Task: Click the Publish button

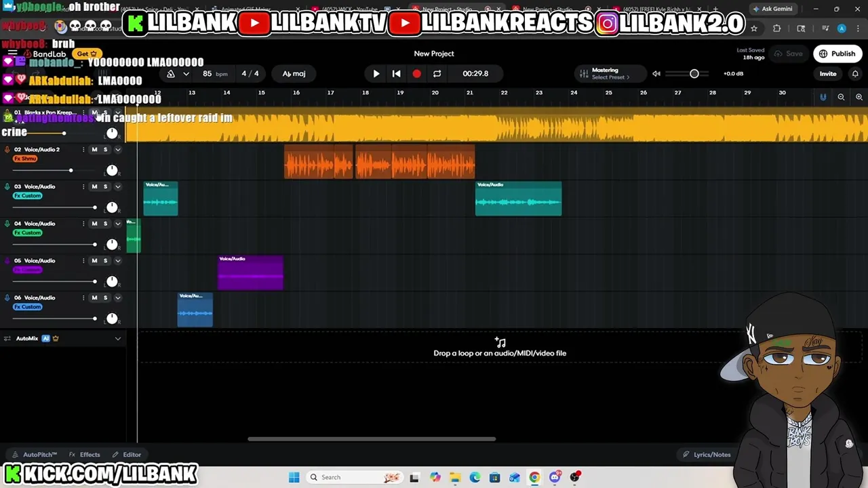Action: 837,54
